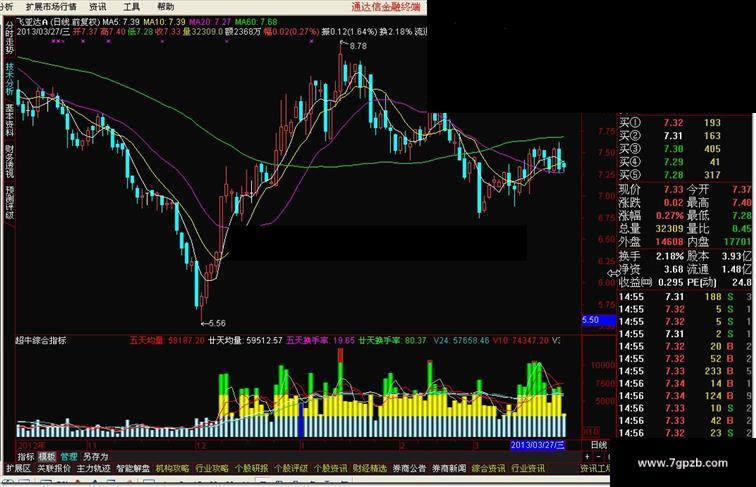Select the 行业资讯 bottom tab
This screenshot has width=756, height=487.
(x=528, y=468)
